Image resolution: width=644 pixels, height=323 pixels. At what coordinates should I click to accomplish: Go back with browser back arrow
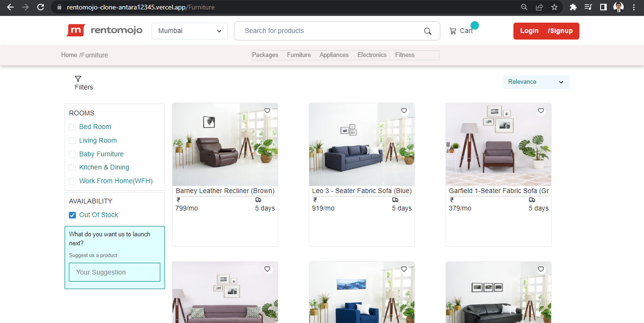coord(10,7)
